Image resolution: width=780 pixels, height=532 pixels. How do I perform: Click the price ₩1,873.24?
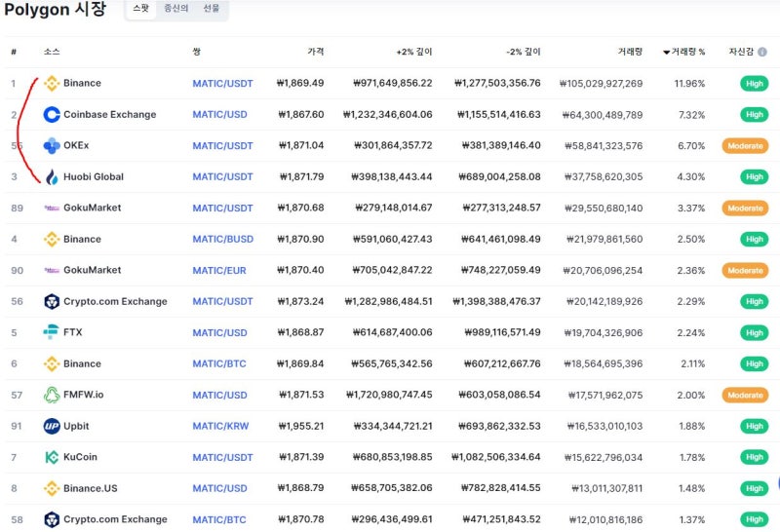300,301
